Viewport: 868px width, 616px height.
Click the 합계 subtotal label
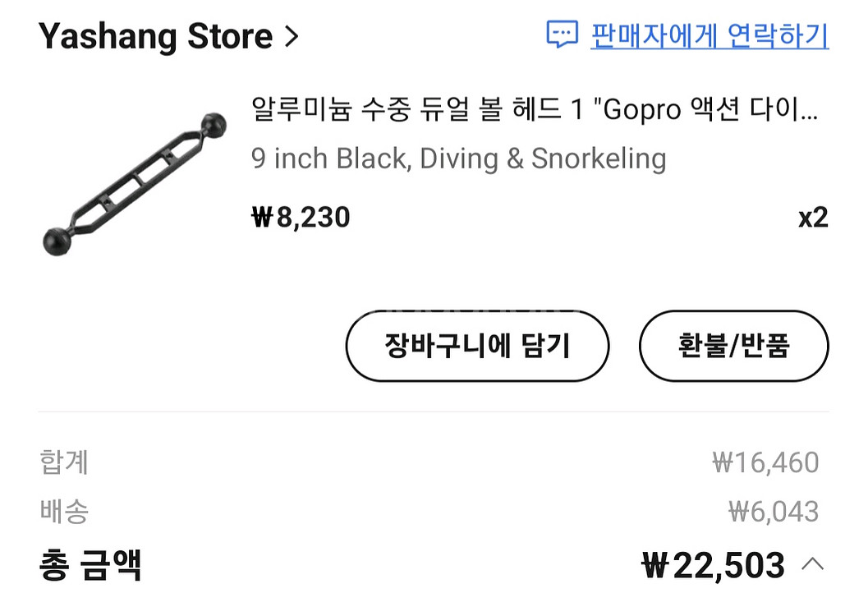coord(64,462)
